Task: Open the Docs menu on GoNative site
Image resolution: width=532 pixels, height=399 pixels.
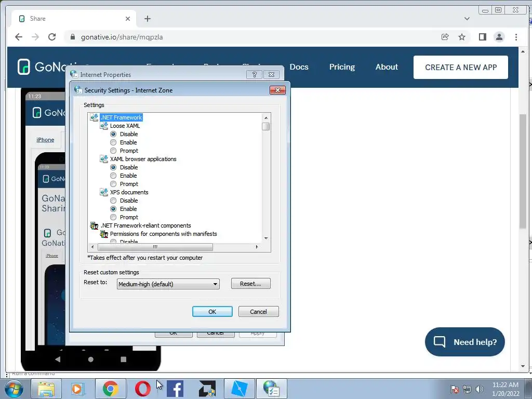Action: pos(299,67)
